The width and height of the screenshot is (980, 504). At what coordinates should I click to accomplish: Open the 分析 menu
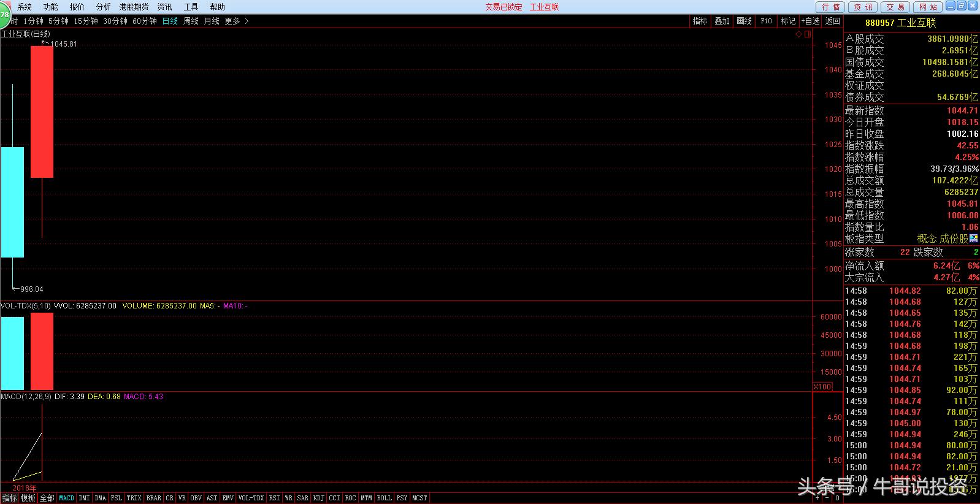pyautogui.click(x=103, y=7)
